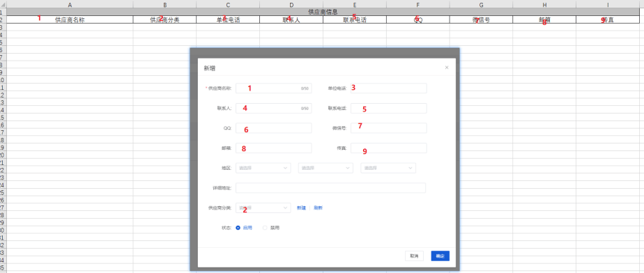
Task: Focus the 供应商名称 input field in dialog
Action: tap(273, 88)
